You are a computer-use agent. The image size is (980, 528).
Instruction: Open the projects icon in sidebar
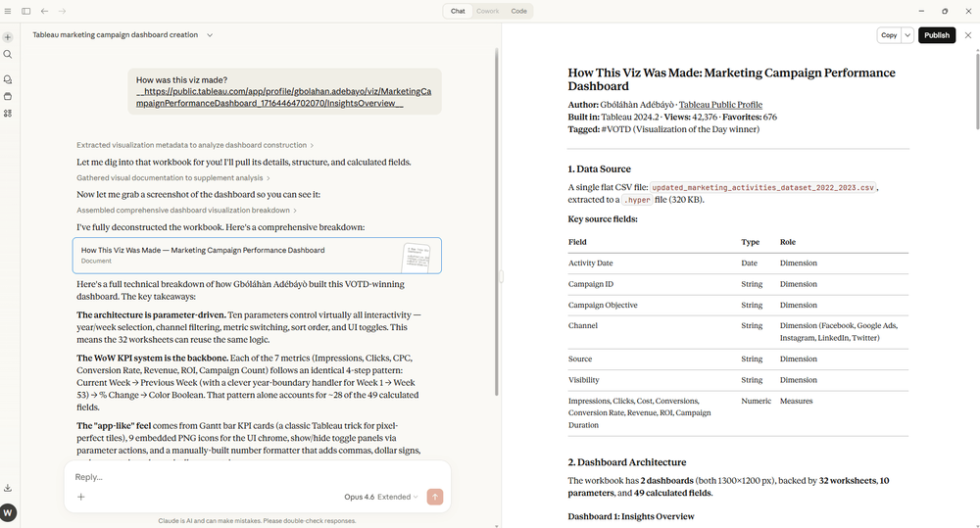click(8, 96)
